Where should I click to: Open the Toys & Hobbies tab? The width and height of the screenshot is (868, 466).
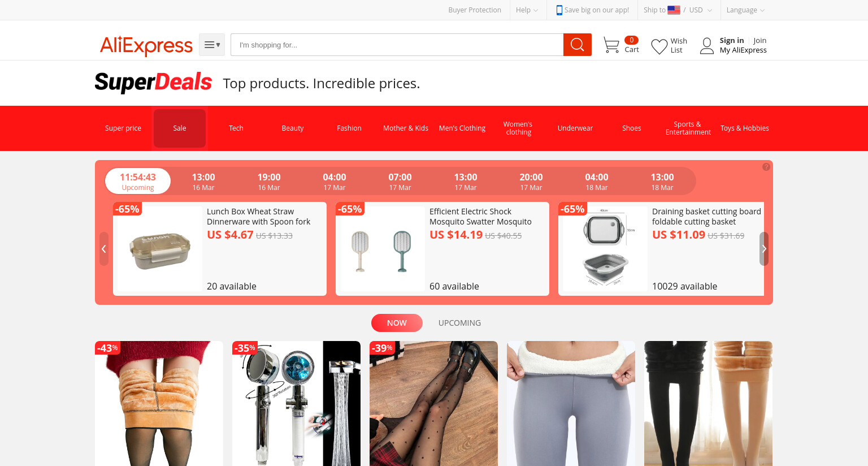[x=745, y=128]
